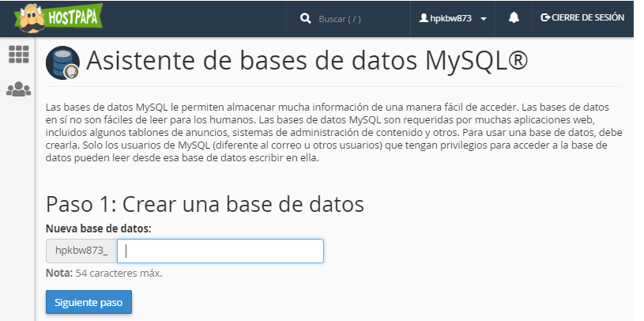This screenshot has width=644, height=321.
Task: Click the MySQL database wizard icon
Action: click(x=62, y=62)
